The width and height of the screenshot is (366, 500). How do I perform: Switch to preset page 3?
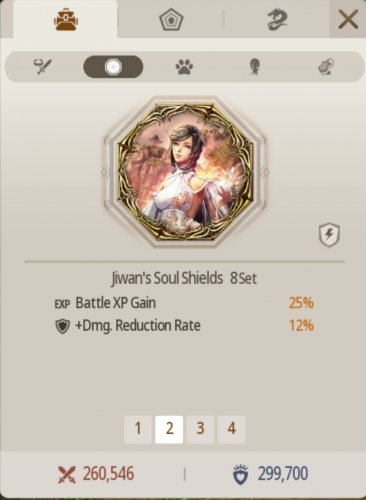pyautogui.click(x=200, y=429)
